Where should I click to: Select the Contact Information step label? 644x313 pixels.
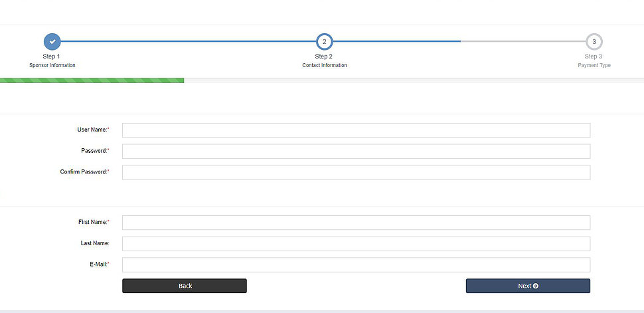[x=324, y=65]
